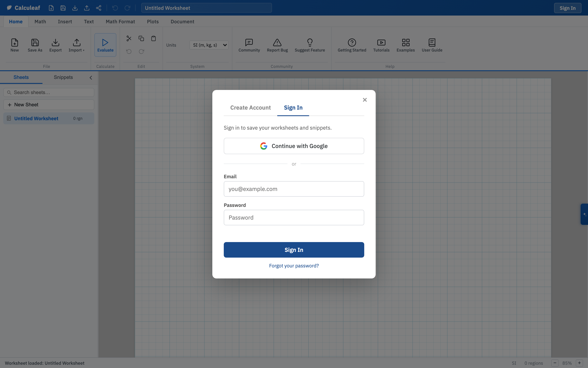Click the Email input field

[x=294, y=189]
